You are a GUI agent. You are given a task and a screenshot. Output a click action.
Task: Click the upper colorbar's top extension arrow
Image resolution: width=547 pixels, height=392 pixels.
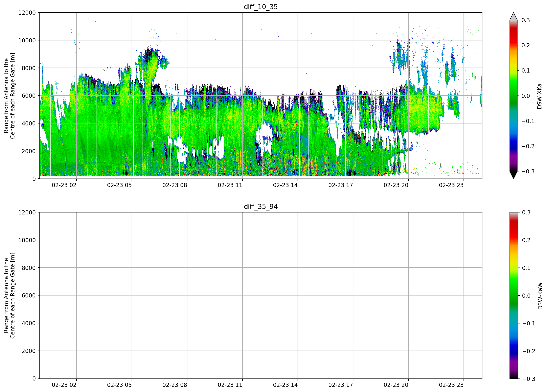tap(513, 16)
